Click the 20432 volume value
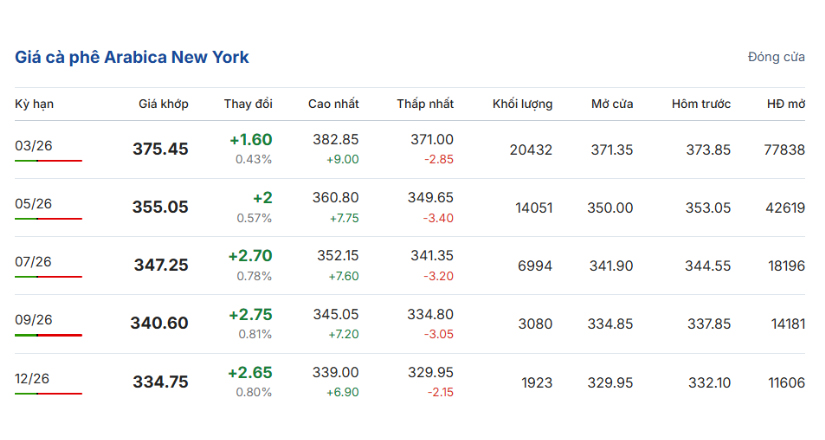Viewport: 825px width, 440px height. (530, 149)
